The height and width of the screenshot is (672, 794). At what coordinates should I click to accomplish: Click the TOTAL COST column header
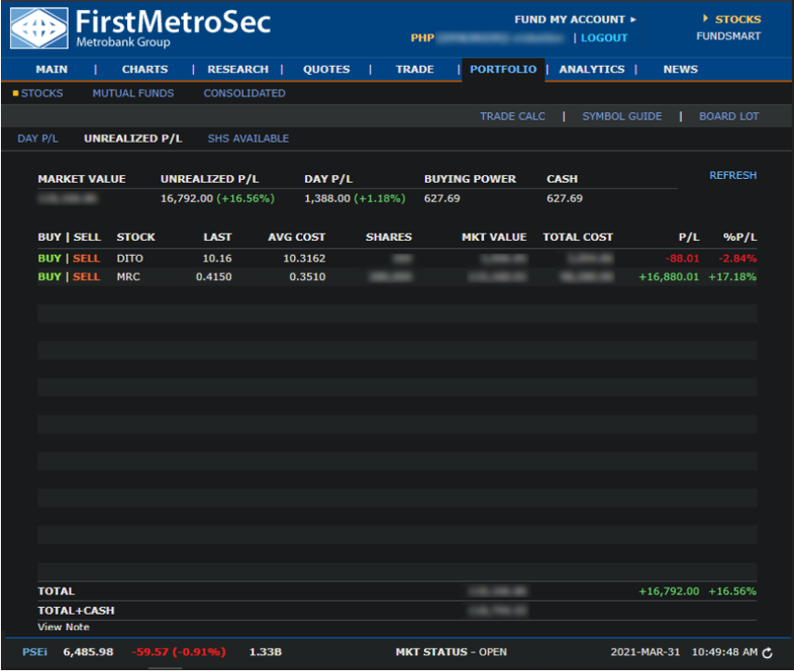pos(578,237)
